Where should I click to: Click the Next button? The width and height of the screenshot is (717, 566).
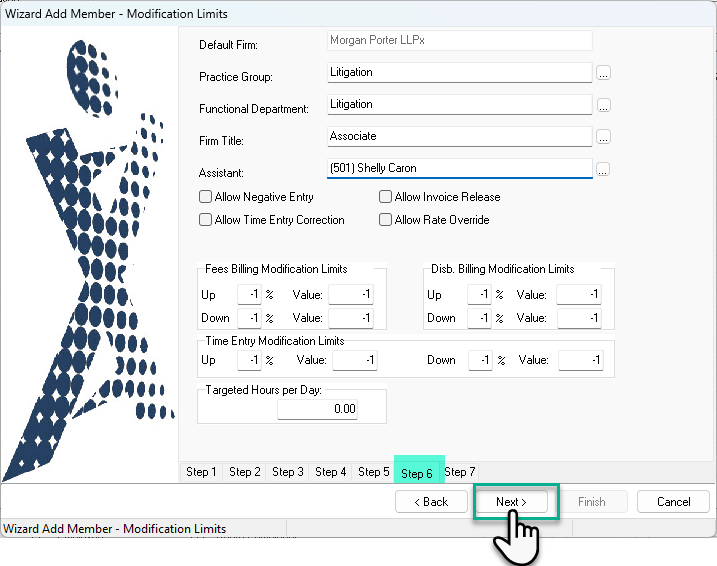(x=512, y=502)
